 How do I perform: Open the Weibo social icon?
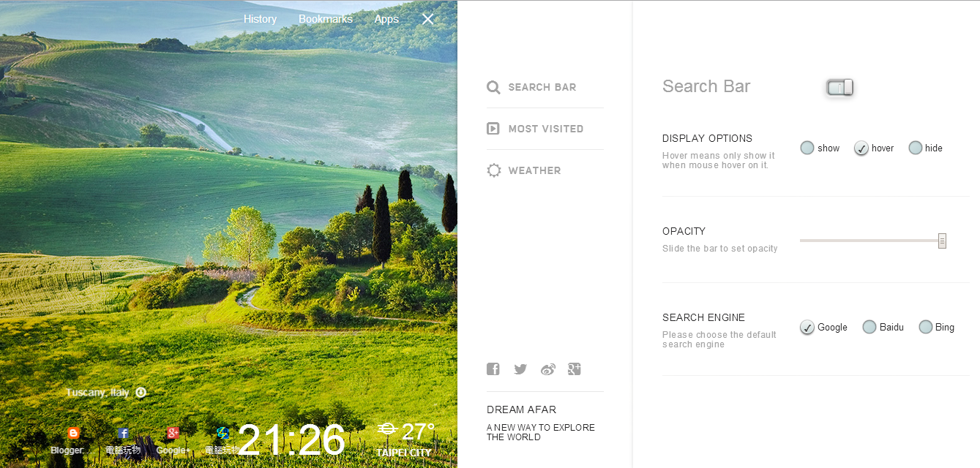547,369
